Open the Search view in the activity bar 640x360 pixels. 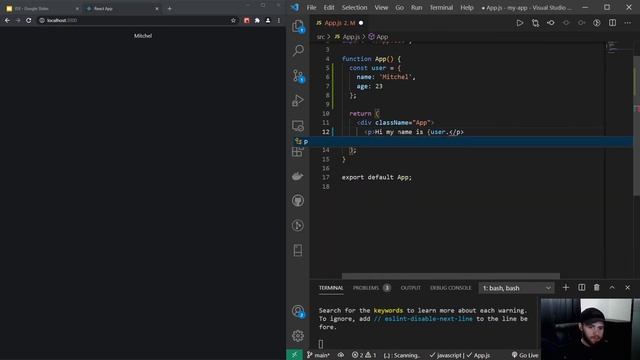298,50
